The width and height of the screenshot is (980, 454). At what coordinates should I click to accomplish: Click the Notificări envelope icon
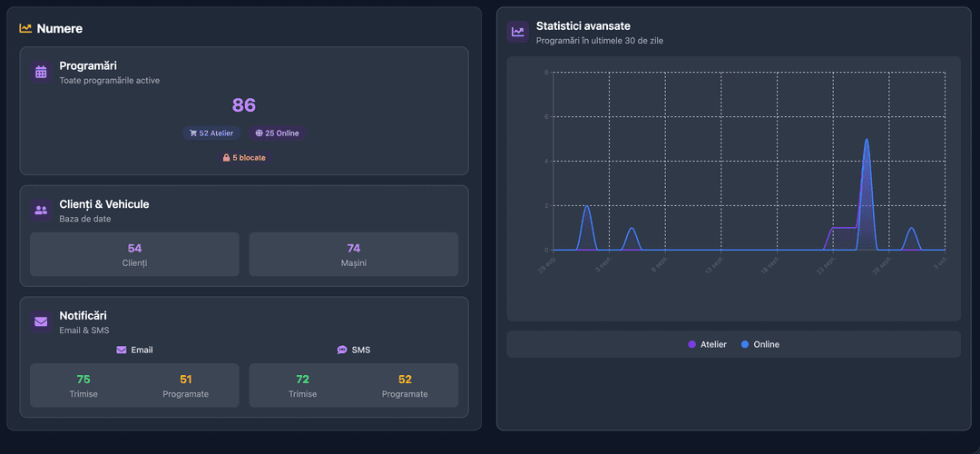pos(41,321)
